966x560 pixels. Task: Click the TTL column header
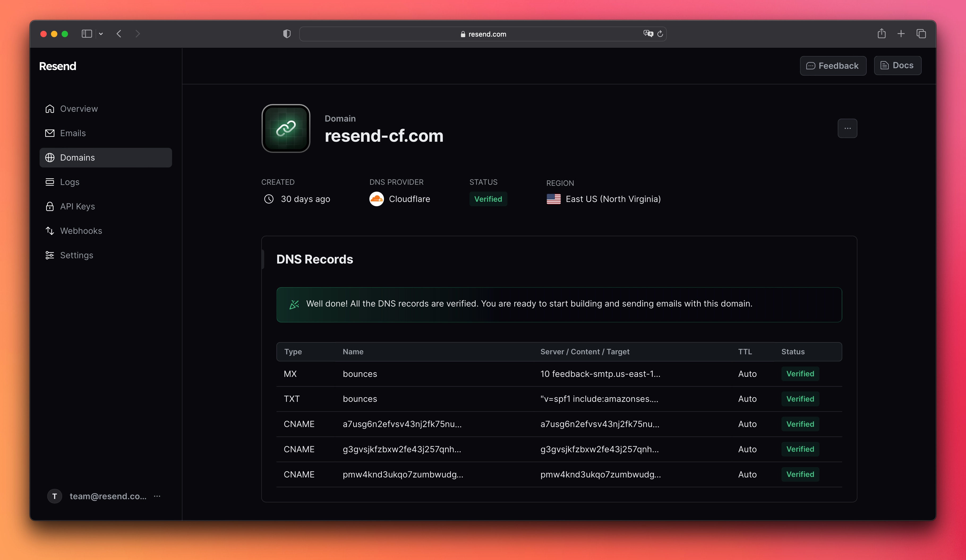coord(745,352)
